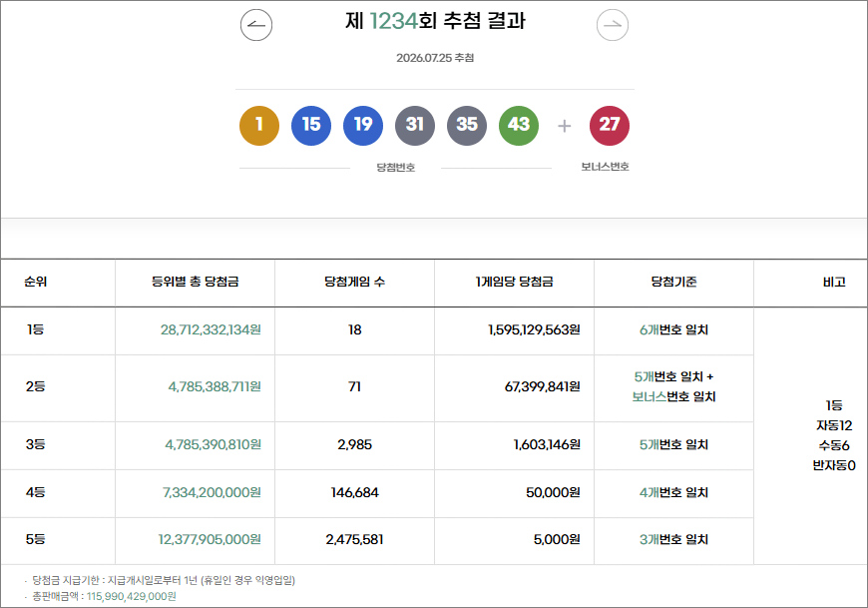Click the 6개번호 일치 criterion
This screenshot has width=868, height=608.
673,329
